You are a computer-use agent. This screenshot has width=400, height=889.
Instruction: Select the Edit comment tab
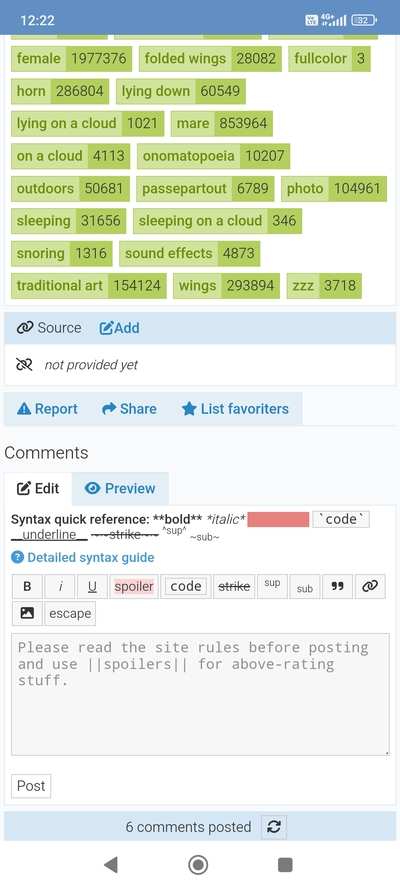click(38, 489)
